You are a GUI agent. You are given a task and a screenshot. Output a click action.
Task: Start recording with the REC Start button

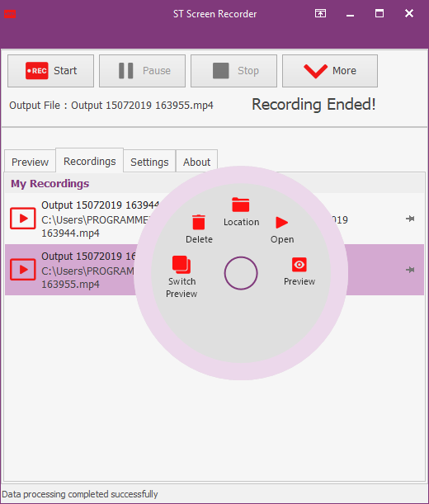[51, 71]
